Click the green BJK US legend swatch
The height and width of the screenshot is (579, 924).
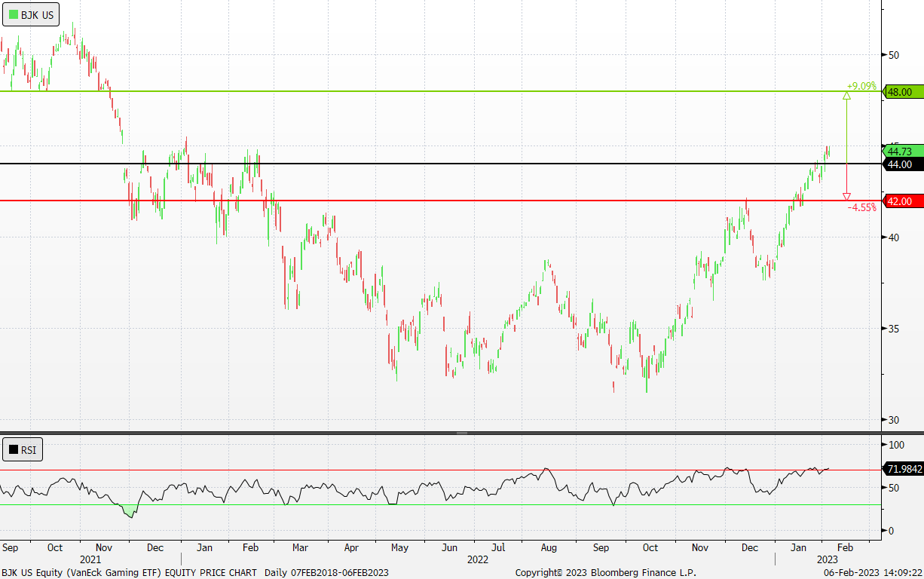point(14,14)
